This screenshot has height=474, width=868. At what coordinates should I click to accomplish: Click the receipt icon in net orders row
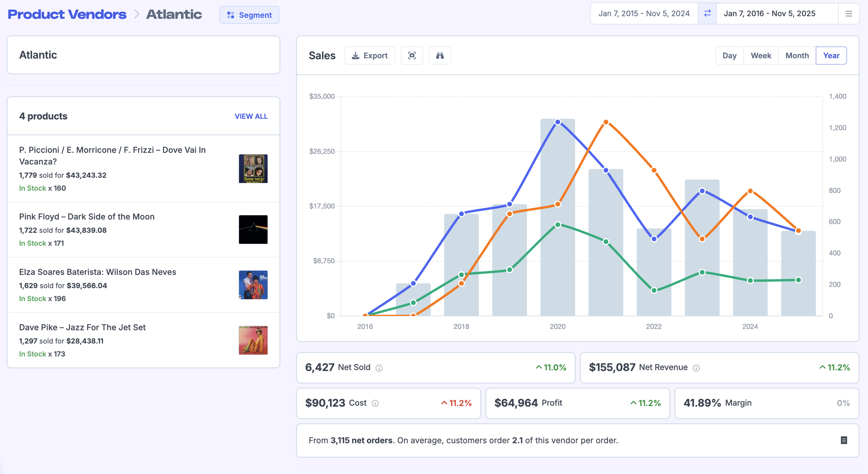[844, 440]
